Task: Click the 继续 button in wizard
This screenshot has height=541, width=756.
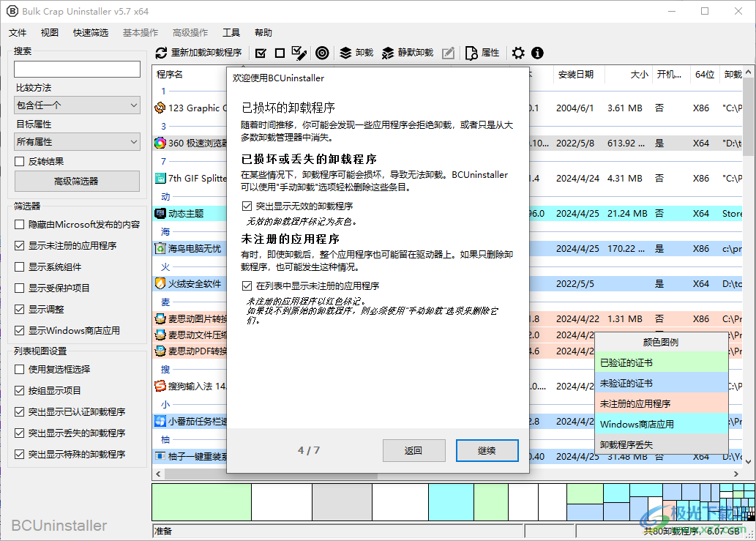Action: (487, 450)
